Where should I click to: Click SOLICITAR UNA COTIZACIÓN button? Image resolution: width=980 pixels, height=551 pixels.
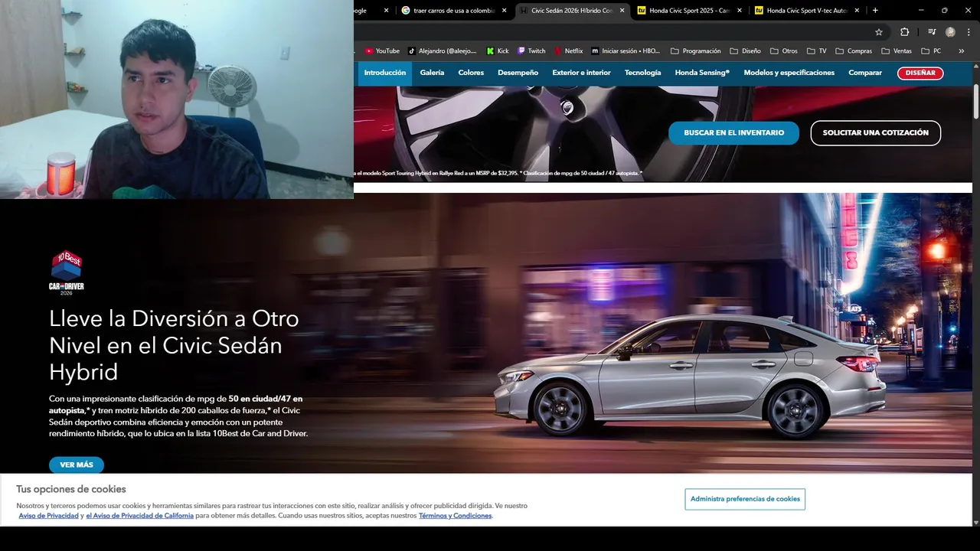click(875, 133)
